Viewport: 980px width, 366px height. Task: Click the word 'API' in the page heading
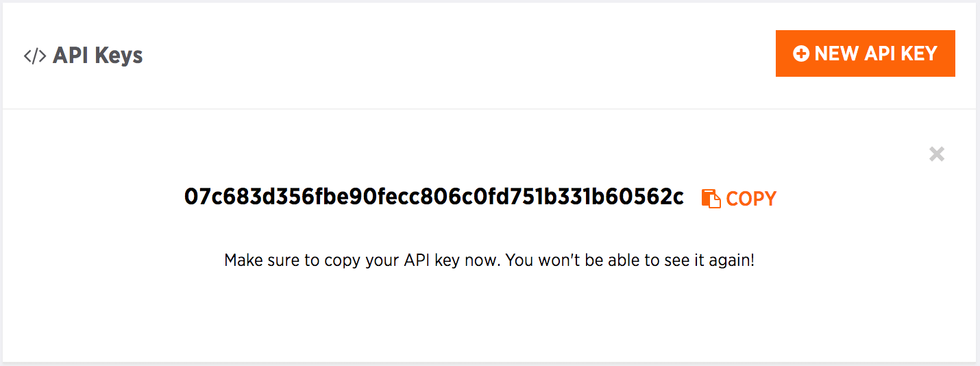71,56
